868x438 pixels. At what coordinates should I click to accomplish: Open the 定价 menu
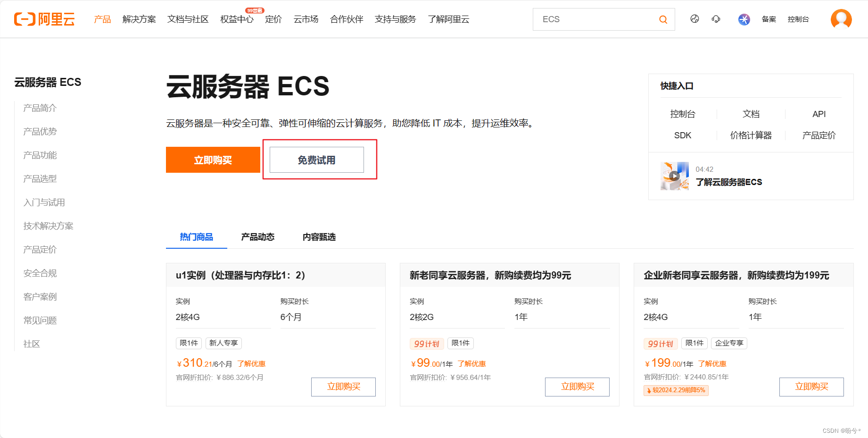[x=273, y=19]
